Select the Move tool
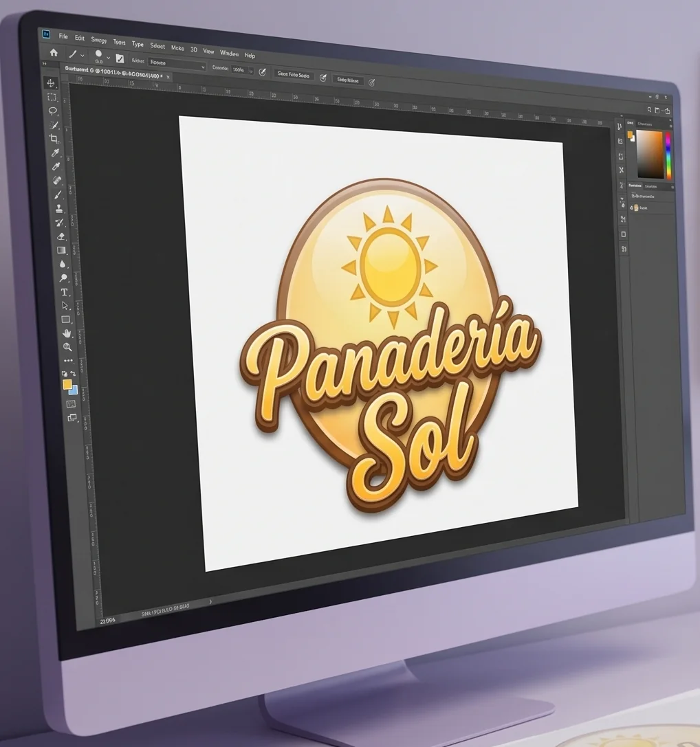700x747 pixels. coord(51,83)
